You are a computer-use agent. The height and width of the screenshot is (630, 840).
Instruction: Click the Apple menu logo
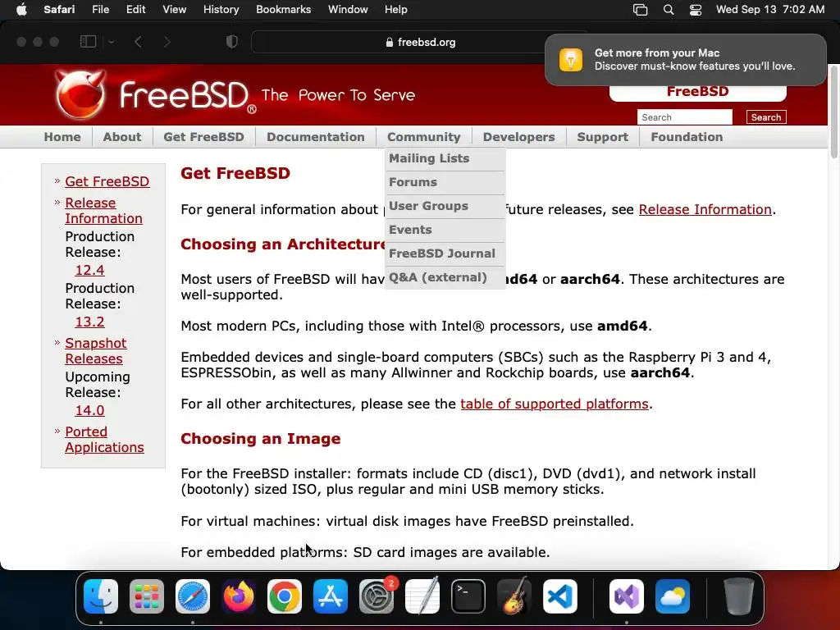(21, 10)
